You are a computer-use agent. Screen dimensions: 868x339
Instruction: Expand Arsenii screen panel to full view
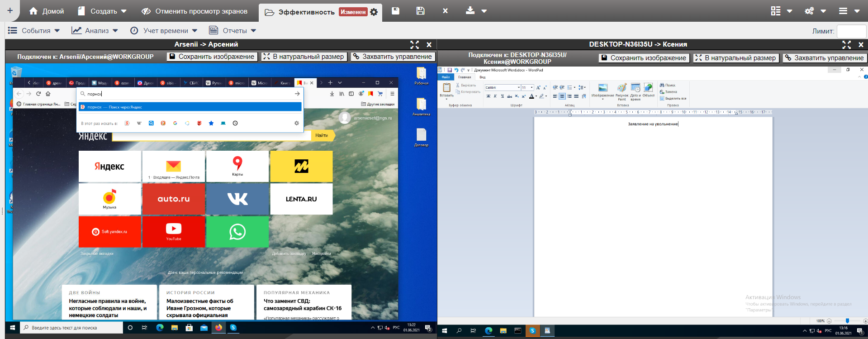coord(414,44)
